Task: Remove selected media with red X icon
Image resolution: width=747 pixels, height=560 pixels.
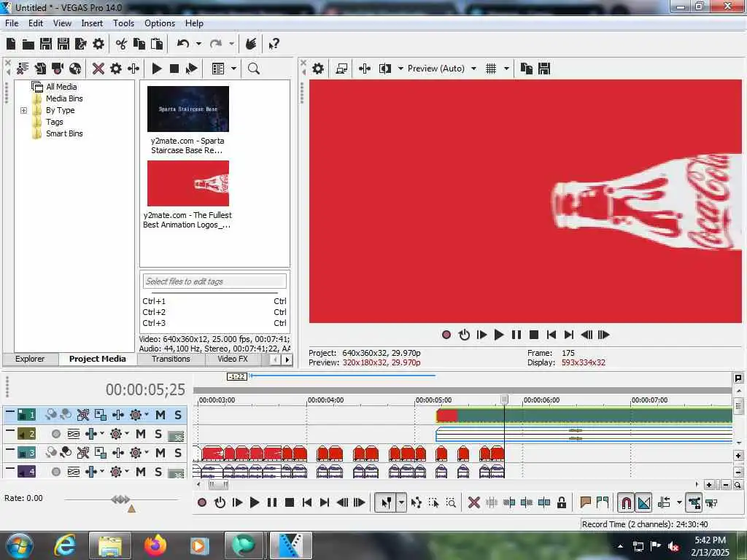Action: [x=98, y=69]
